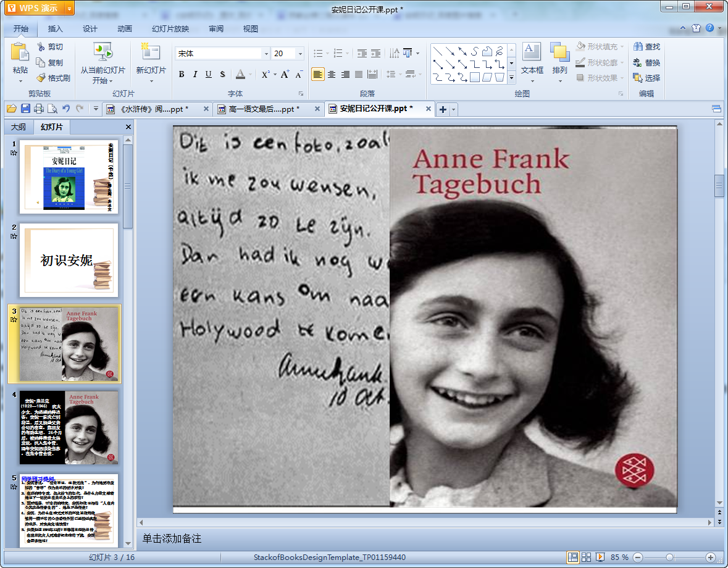Click the decrease indent icon
728x568 pixels.
pyautogui.click(x=362, y=53)
